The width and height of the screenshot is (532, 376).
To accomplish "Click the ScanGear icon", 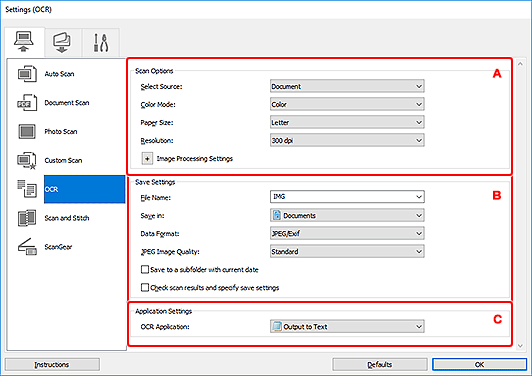I will coord(27,247).
